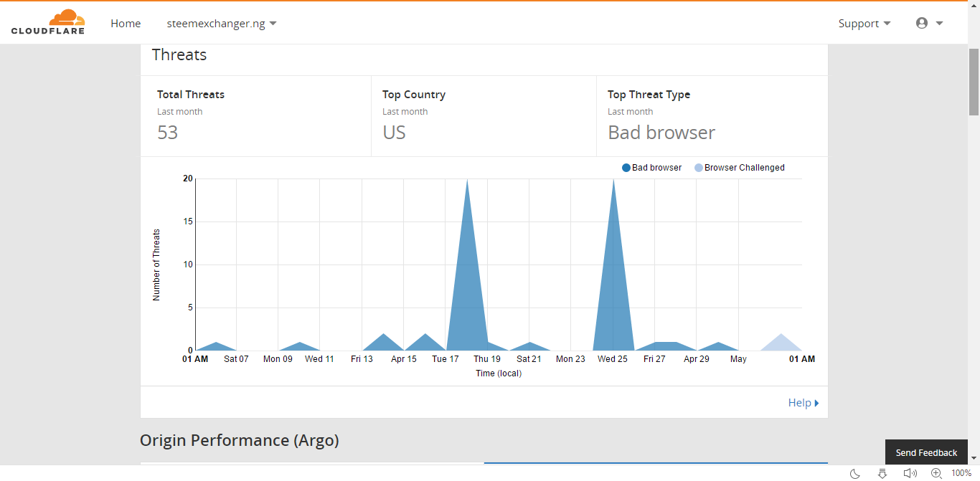Click the Wed 11 axis label

coord(319,359)
